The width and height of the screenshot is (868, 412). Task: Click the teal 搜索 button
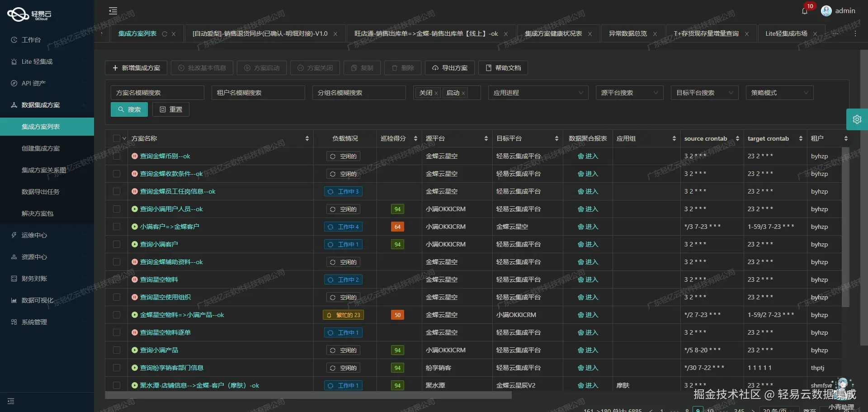(129, 109)
